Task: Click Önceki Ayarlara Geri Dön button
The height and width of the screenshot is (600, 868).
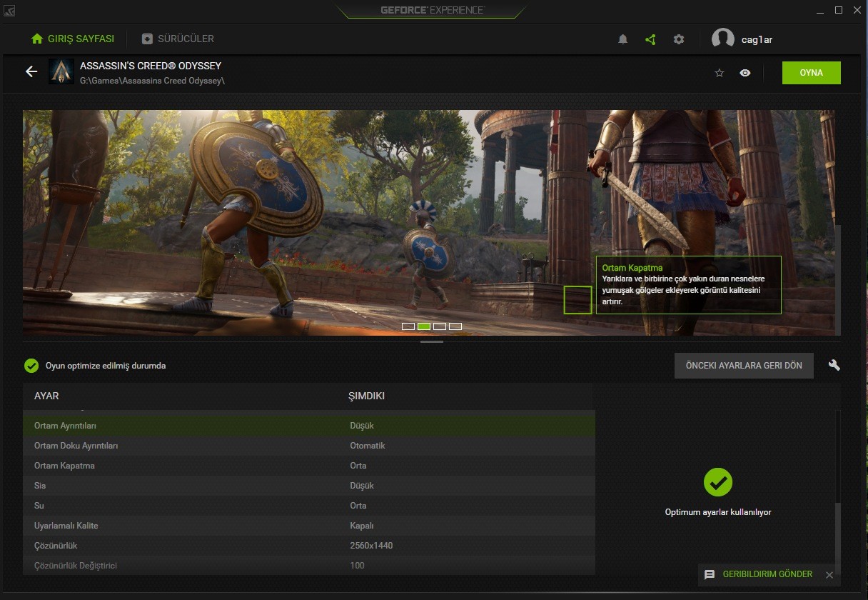Action: pos(744,365)
